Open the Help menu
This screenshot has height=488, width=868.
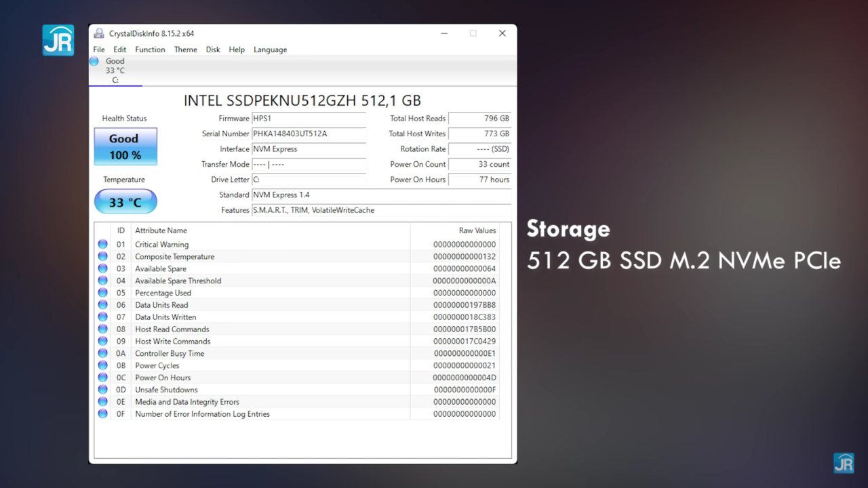237,49
